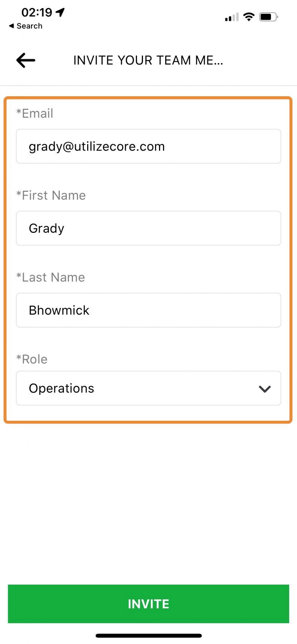
Task: Tap the 02:19 clock in status bar
Action: 37,13
